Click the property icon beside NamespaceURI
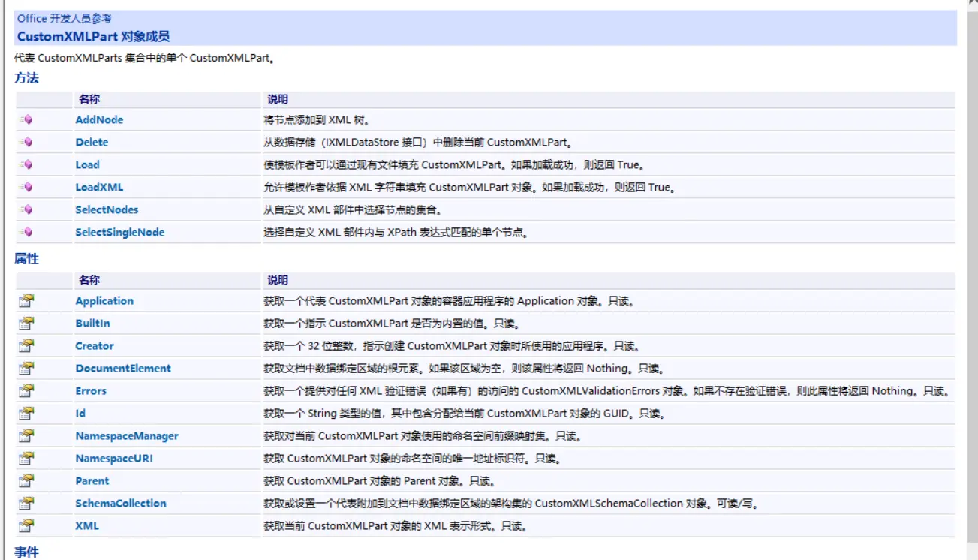Viewport: 978px width, 560px height. [26, 459]
